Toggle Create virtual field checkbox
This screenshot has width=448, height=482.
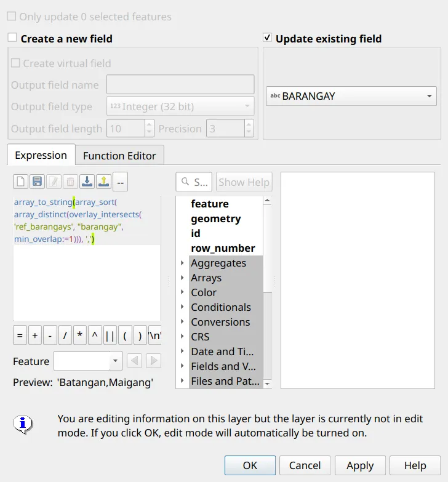pos(15,63)
